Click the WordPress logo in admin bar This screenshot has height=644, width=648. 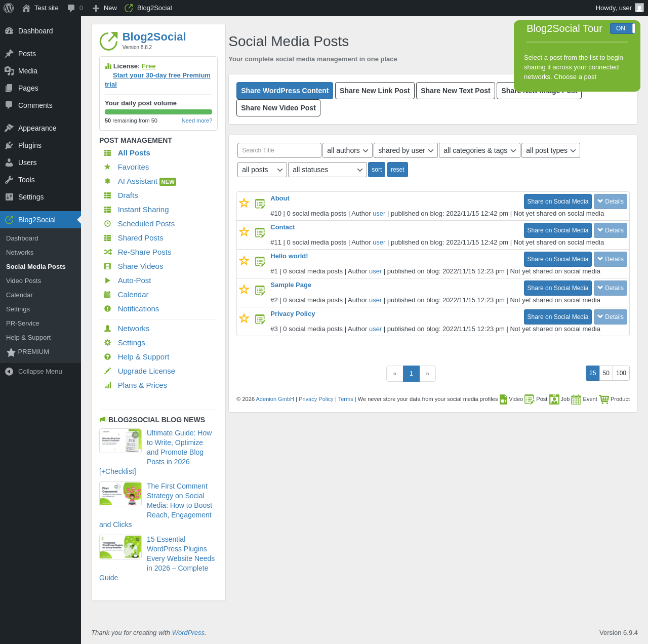[x=9, y=8]
